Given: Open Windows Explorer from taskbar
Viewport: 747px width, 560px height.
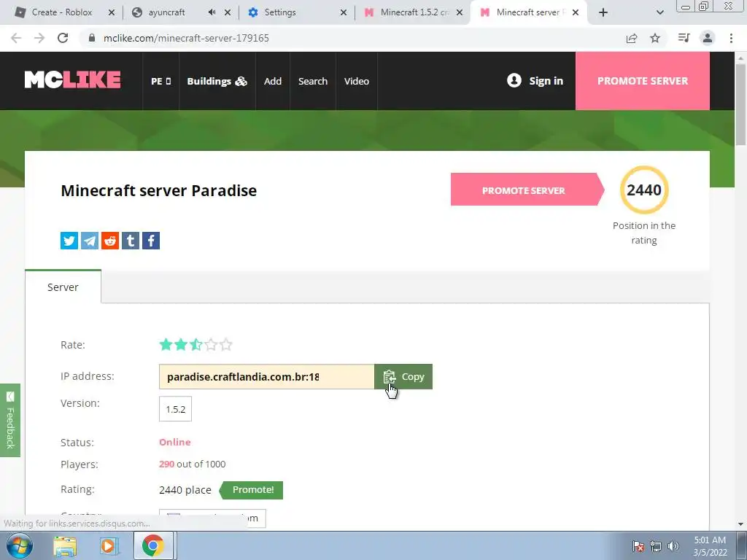Looking at the screenshot, I should click(x=65, y=546).
